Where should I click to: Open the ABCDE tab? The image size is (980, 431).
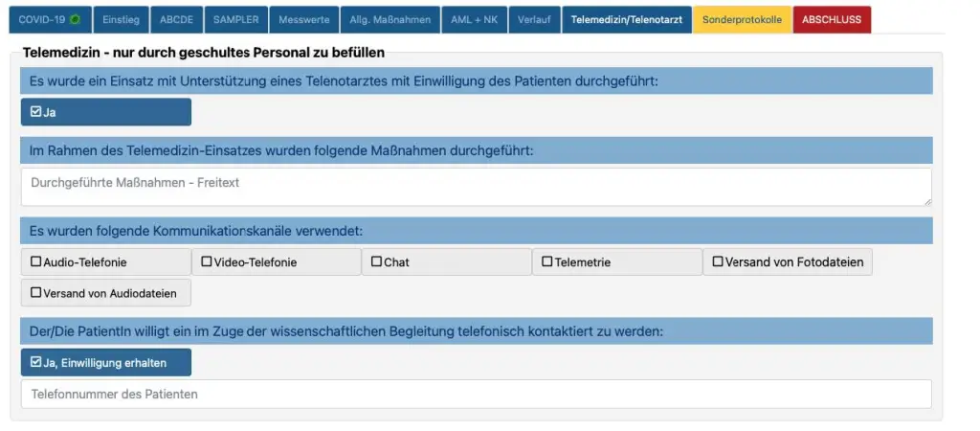click(175, 19)
